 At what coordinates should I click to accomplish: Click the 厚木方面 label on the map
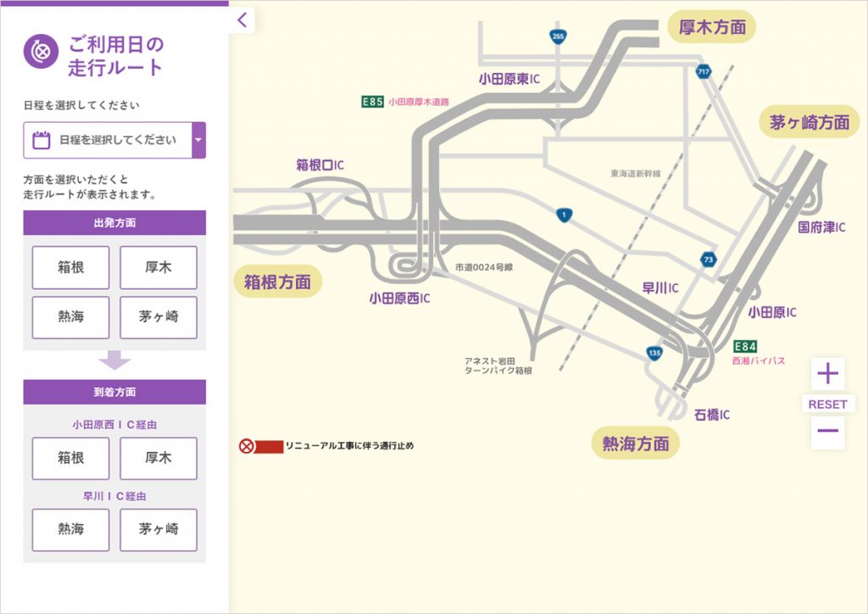[712, 27]
